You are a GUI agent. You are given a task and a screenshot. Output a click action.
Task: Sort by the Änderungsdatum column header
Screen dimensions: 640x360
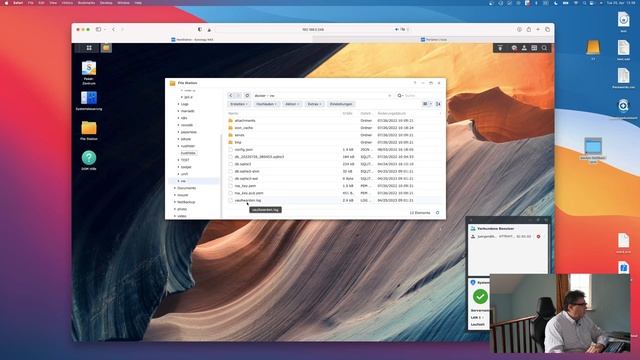pyautogui.click(x=391, y=113)
